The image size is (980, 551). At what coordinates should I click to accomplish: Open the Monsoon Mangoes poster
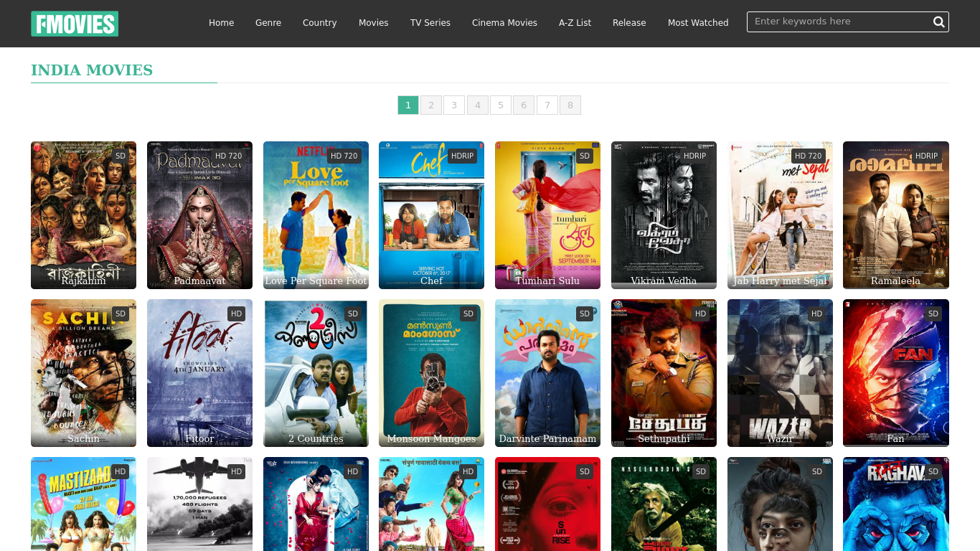[431, 373]
